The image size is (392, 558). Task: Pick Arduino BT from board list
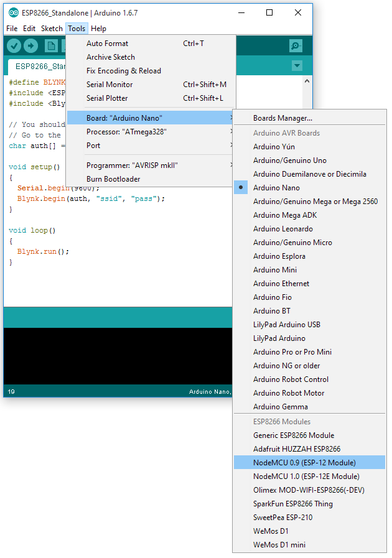coord(309,311)
